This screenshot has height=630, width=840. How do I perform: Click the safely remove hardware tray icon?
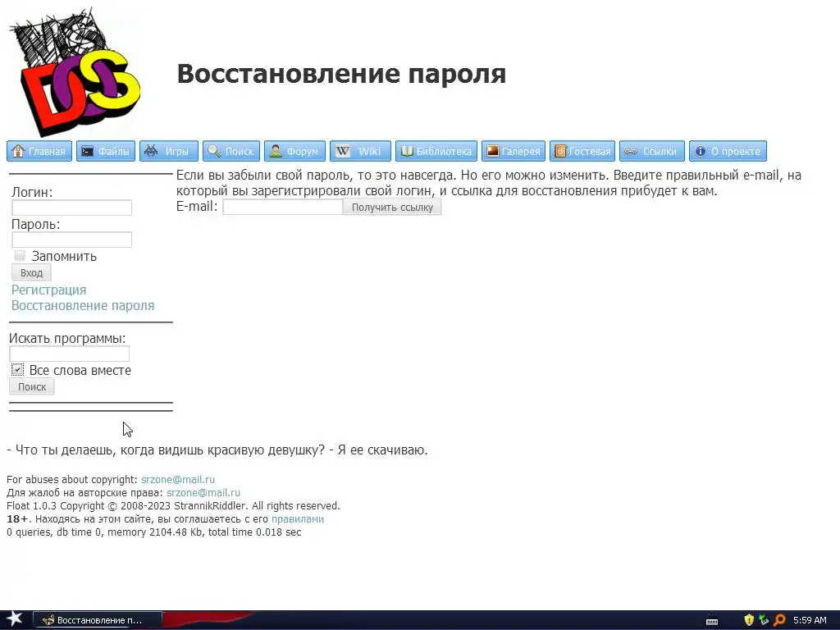(764, 620)
